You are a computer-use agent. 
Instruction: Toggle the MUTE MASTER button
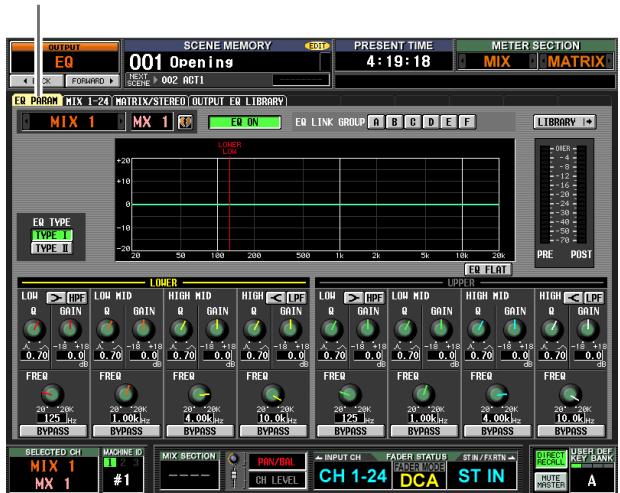tap(550, 481)
